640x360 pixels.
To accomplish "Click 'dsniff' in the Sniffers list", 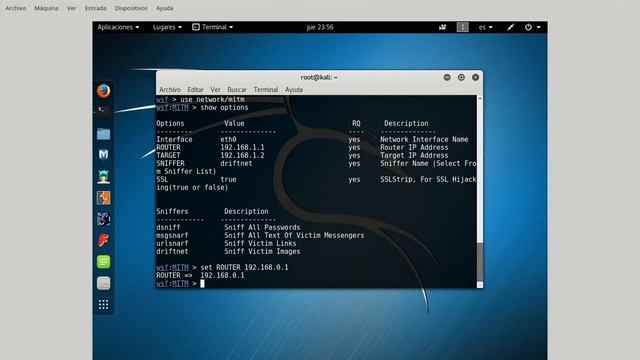I will point(168,227).
